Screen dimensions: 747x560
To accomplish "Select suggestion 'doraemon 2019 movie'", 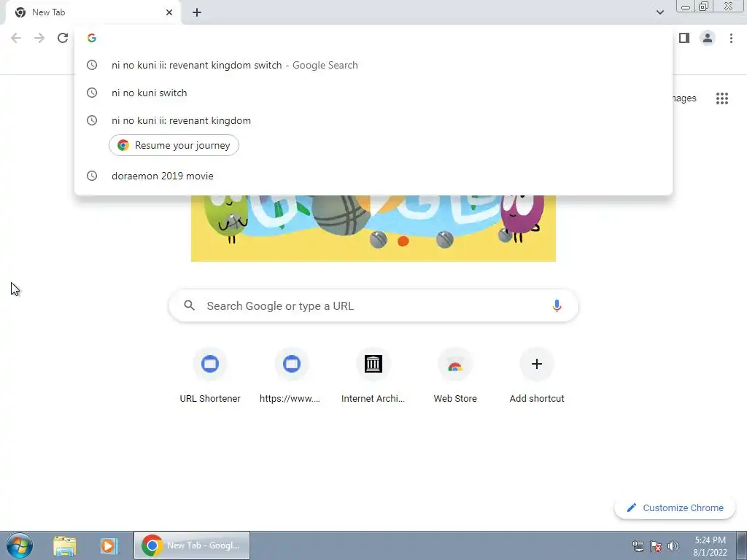I will click(373, 176).
